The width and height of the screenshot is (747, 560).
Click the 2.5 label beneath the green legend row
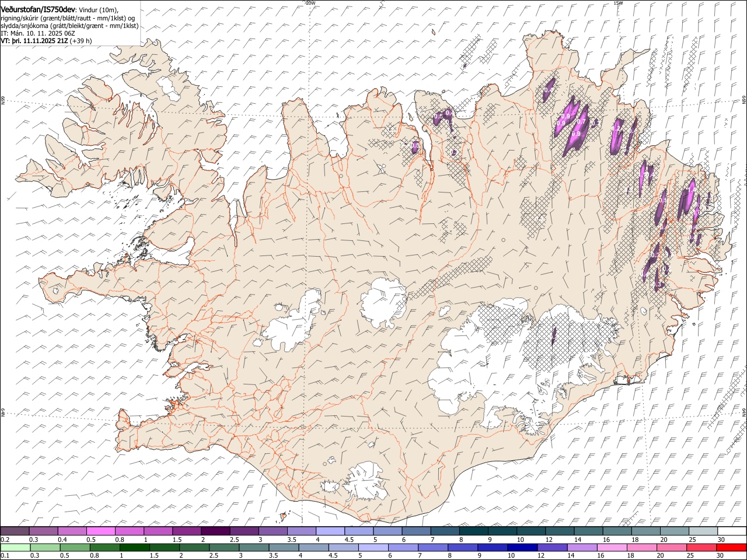click(x=214, y=555)
